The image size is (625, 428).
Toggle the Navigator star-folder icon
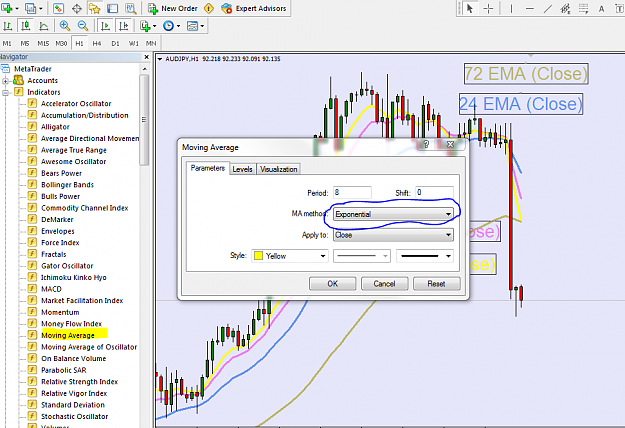click(94, 8)
